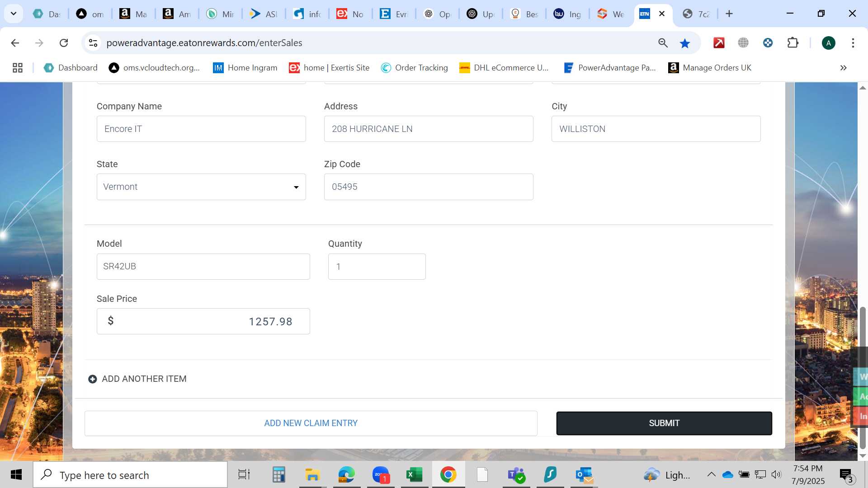Viewport: 868px width, 488px height.
Task: Open Microsoft Teams from the taskbar
Action: 516,475
